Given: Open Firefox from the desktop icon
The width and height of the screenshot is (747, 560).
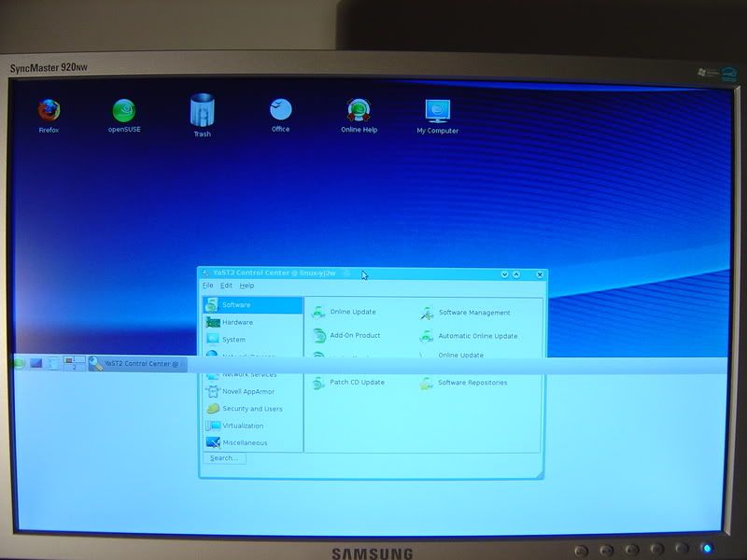Looking at the screenshot, I should 49,116.
